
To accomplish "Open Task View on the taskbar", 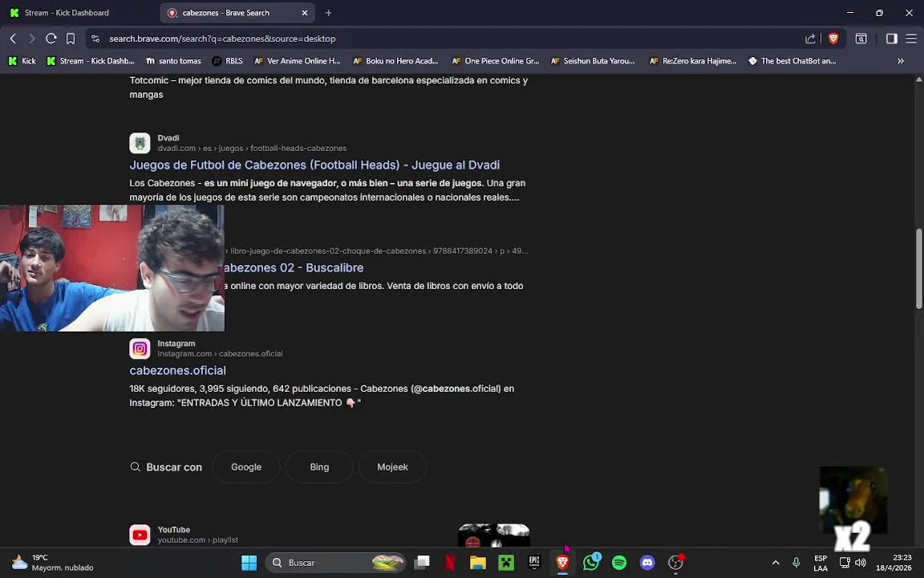I will tap(422, 563).
